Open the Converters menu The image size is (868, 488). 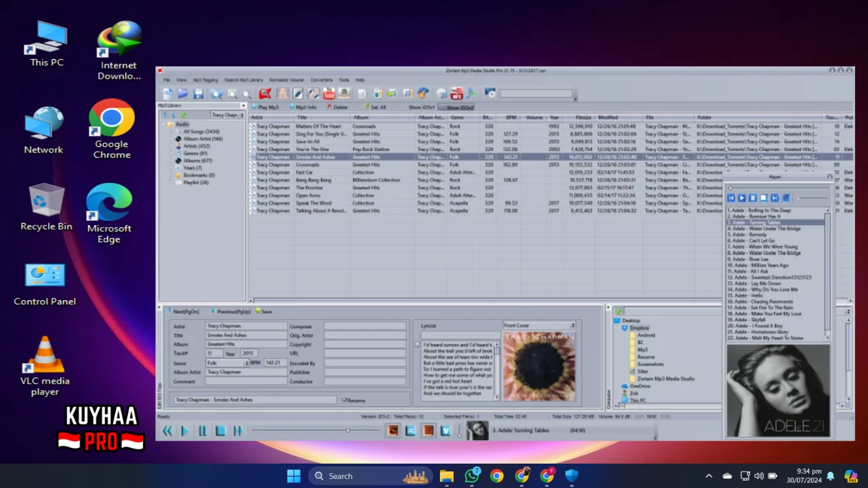[321, 80]
